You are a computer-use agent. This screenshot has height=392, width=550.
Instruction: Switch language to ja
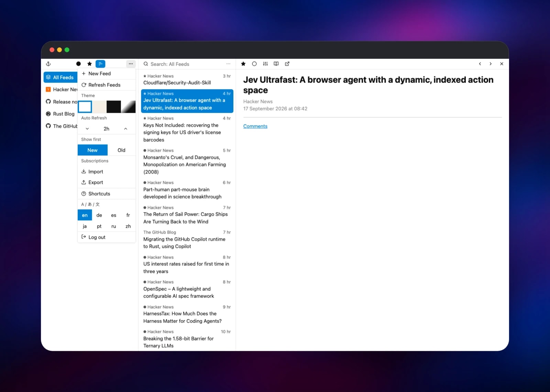[x=85, y=226]
